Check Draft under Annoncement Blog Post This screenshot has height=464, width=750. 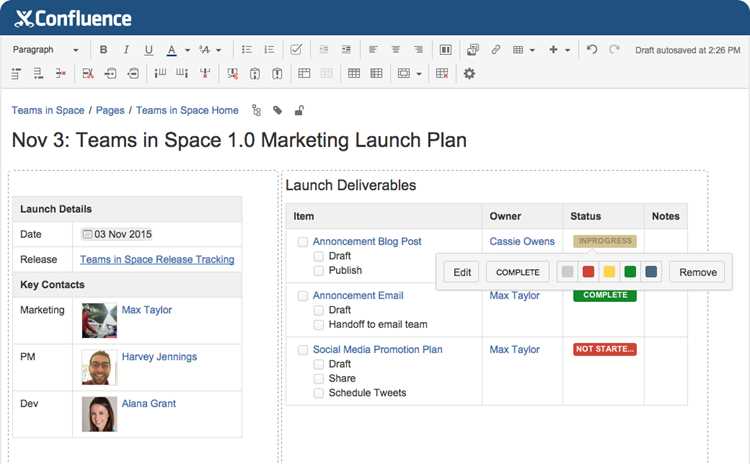tap(319, 256)
